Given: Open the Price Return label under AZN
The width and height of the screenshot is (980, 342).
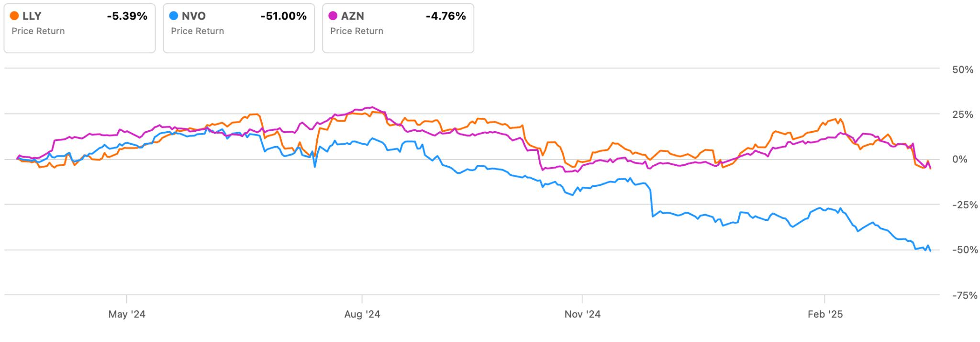Looking at the screenshot, I should click(357, 31).
